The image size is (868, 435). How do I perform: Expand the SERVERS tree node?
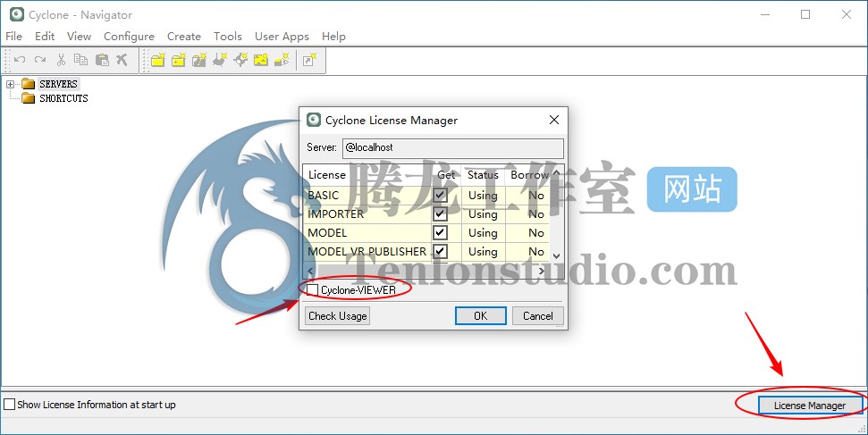click(10, 84)
